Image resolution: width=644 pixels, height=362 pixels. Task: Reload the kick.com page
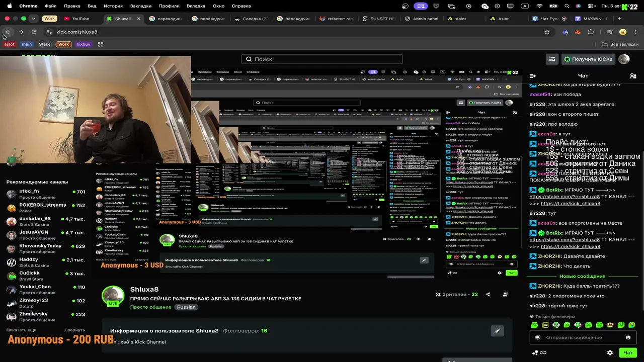(x=34, y=32)
